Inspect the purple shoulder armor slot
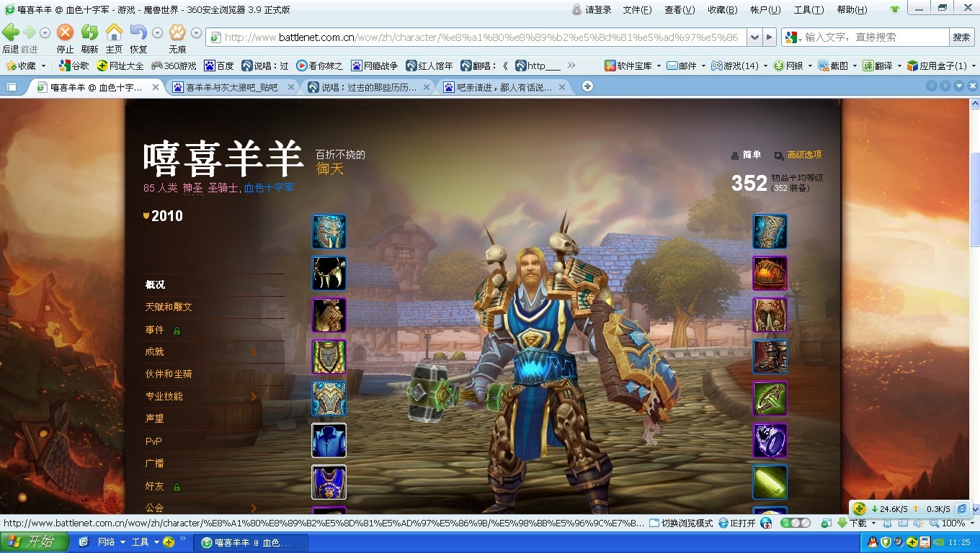The image size is (980, 553). (x=329, y=315)
